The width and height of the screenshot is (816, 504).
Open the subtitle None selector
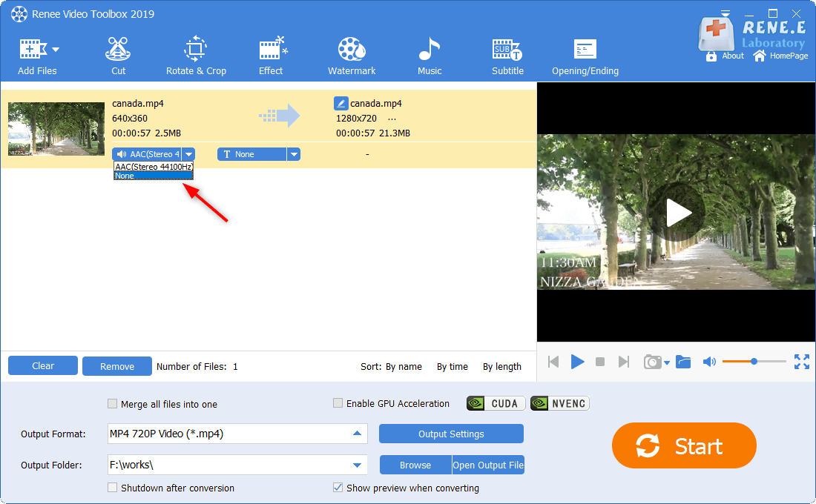pyautogui.click(x=252, y=154)
